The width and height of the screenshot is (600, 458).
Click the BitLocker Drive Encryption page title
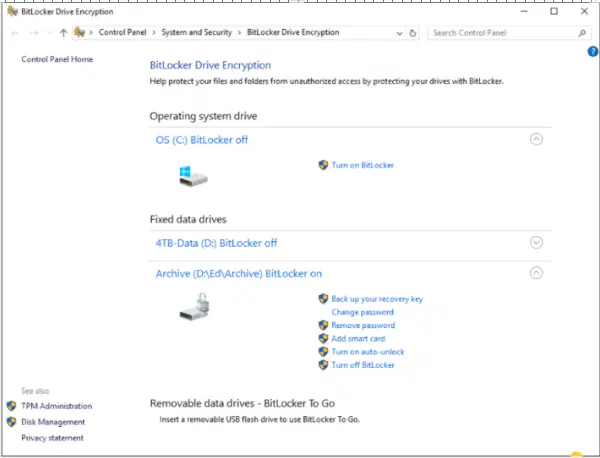210,65
